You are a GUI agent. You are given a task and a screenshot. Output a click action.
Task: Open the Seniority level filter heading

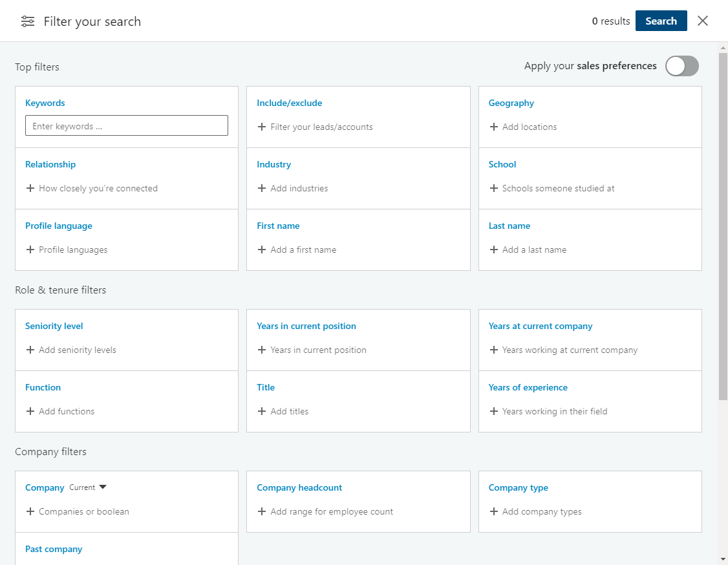[54, 326]
